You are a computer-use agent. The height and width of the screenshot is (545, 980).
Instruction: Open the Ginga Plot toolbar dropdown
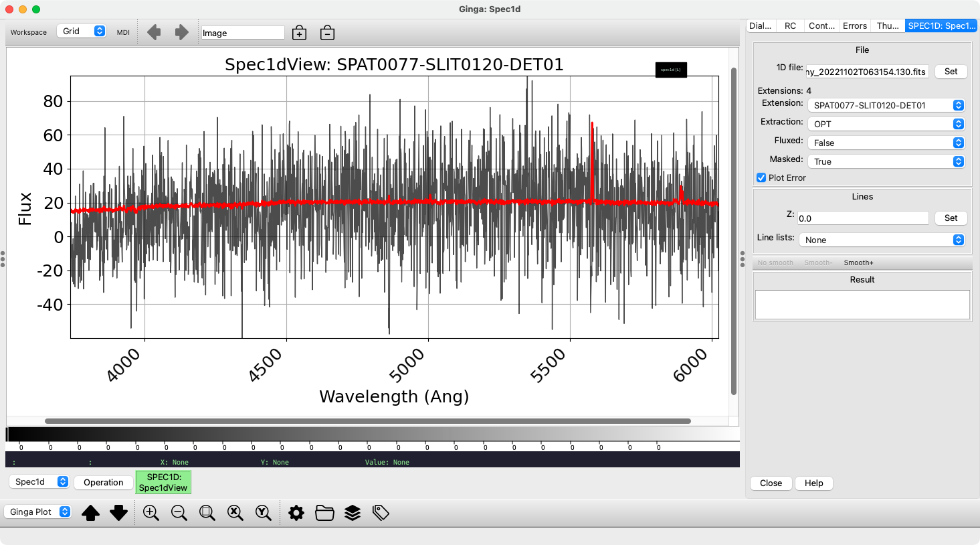point(37,512)
